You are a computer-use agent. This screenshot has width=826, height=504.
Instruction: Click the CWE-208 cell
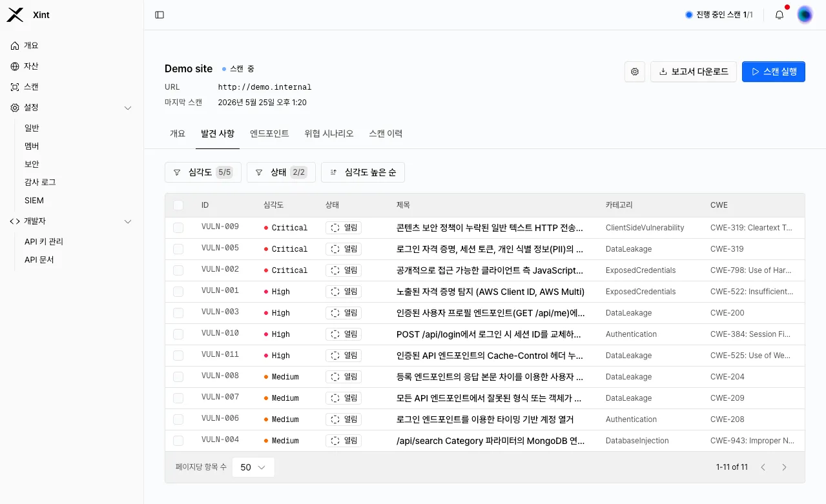pos(727,419)
